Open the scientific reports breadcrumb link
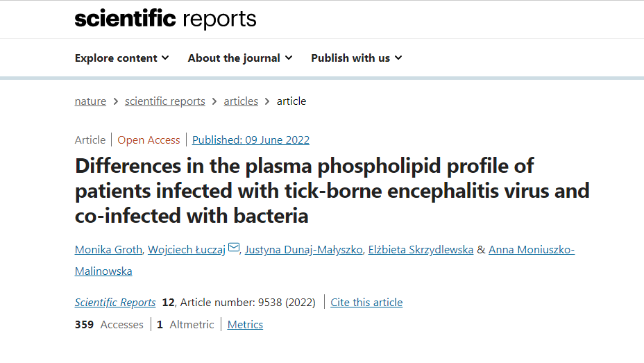 click(164, 101)
